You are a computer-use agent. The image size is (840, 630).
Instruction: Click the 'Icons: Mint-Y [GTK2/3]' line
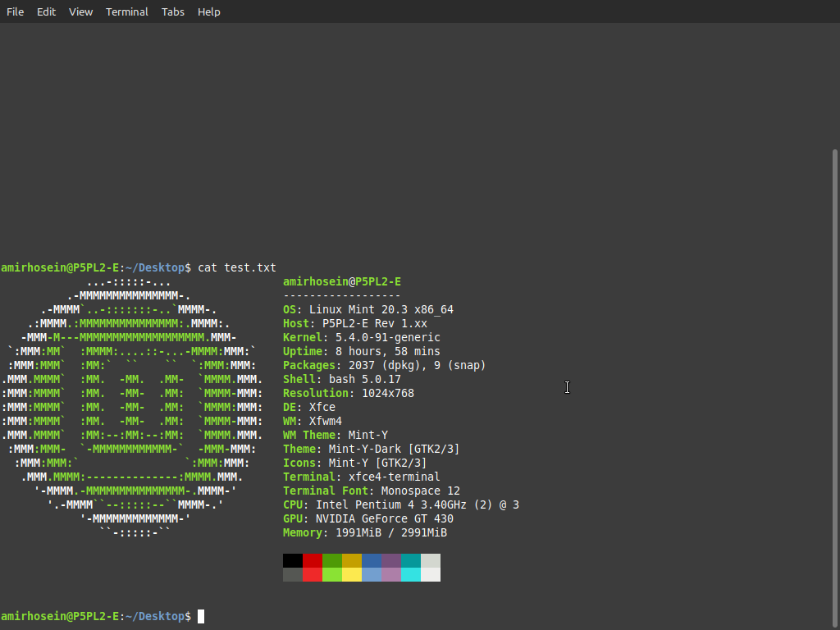point(354,463)
